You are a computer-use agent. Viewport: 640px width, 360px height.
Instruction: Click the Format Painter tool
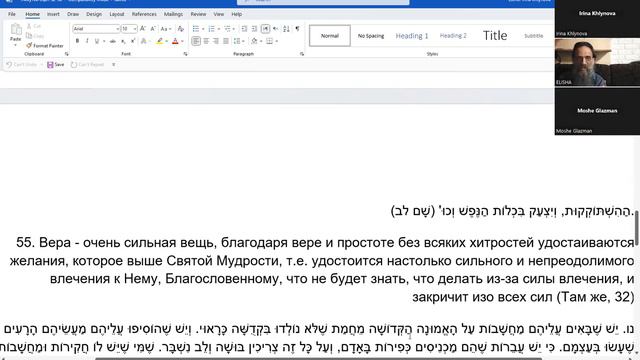click(x=45, y=46)
